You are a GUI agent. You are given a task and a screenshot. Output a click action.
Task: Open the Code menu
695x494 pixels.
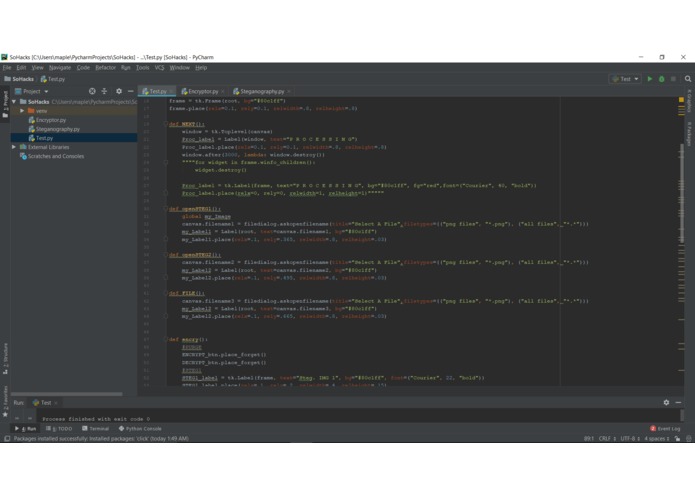coord(83,68)
